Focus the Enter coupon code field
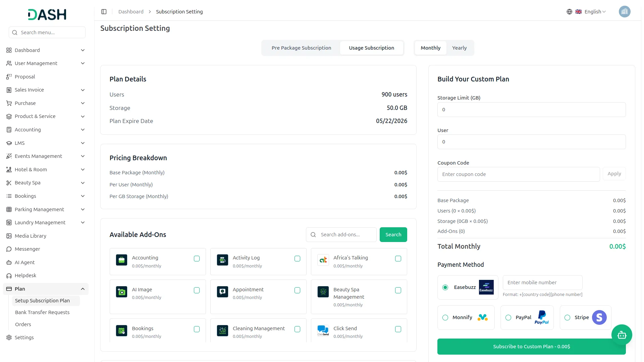This screenshot has height=362, width=644. (518, 174)
